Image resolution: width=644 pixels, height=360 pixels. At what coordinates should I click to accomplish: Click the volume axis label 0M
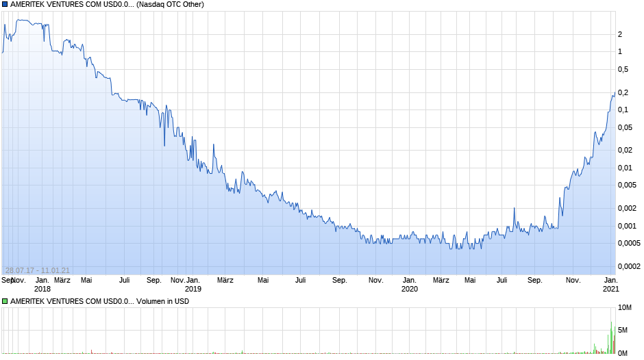coord(623,353)
